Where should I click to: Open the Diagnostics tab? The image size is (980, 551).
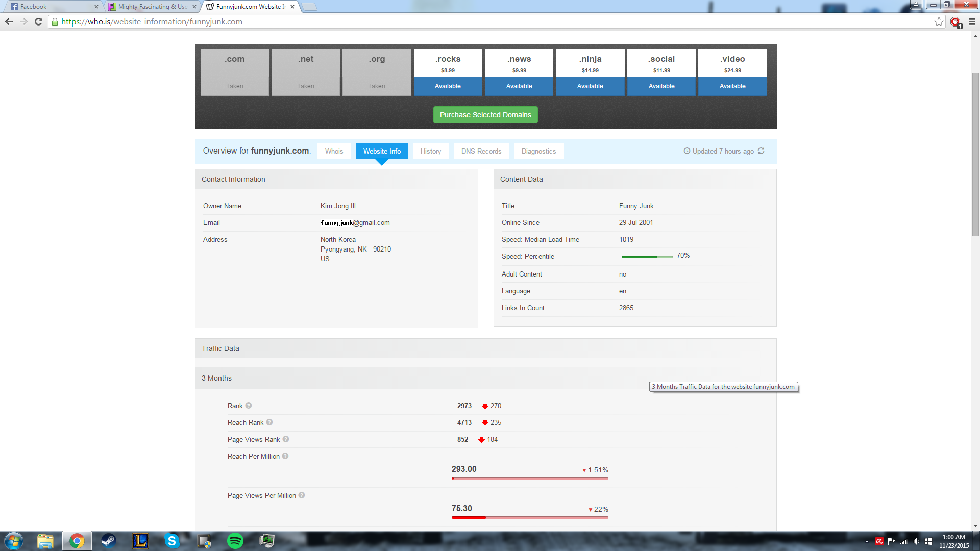(538, 151)
